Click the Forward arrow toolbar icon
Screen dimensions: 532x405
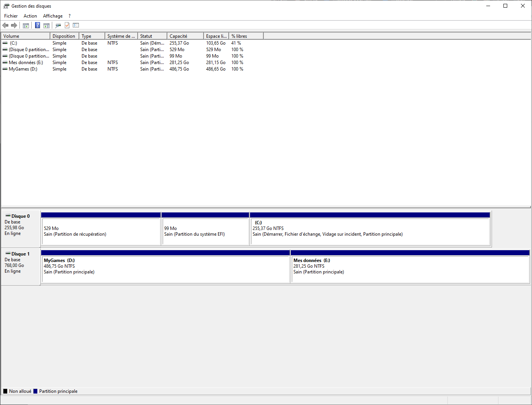14,26
